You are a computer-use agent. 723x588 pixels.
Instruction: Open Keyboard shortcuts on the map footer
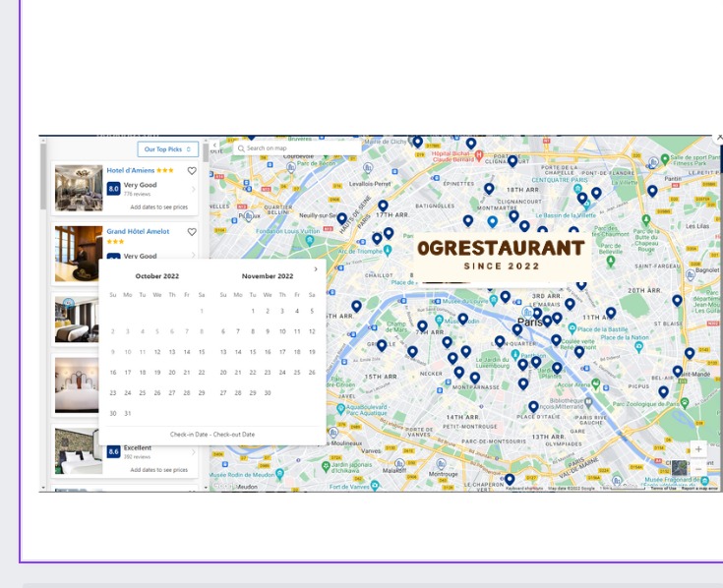point(524,488)
